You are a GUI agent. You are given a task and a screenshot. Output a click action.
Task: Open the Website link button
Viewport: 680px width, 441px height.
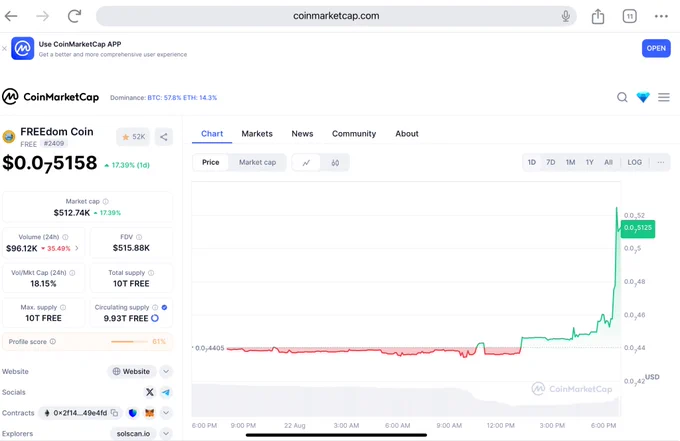pyautogui.click(x=131, y=372)
